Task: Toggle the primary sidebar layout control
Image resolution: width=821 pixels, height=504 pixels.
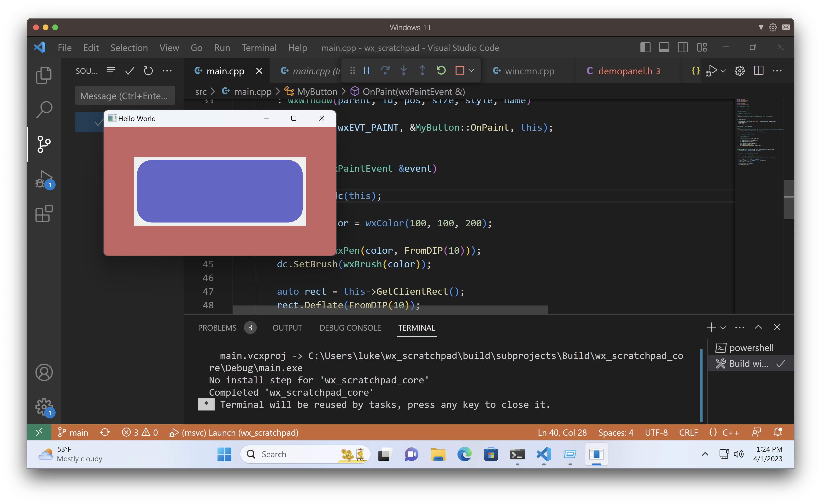Action: tap(645, 47)
